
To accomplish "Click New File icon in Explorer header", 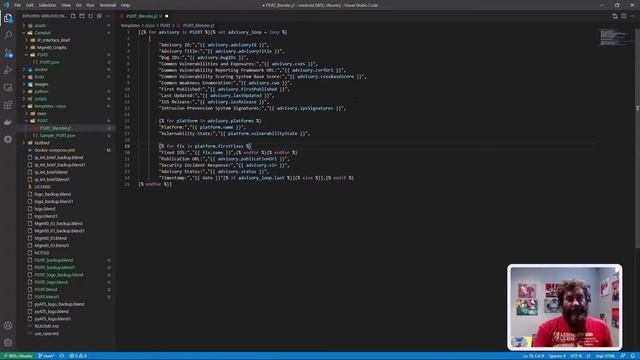I will click(73, 16).
